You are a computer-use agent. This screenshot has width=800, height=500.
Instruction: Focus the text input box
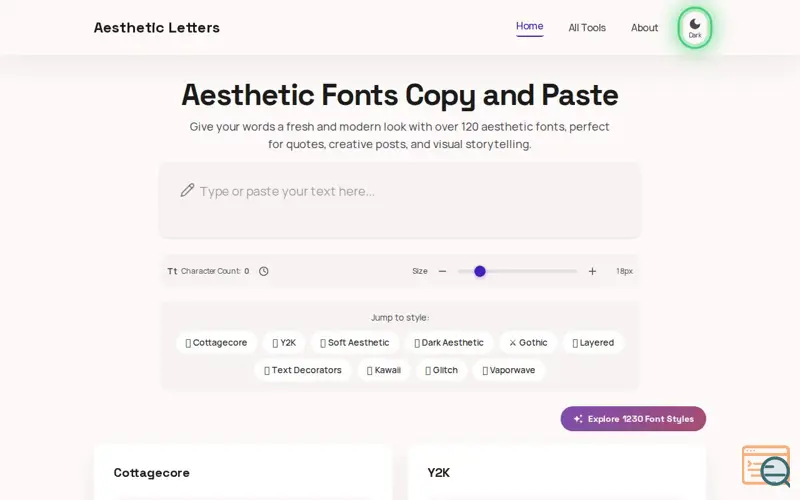tap(400, 201)
